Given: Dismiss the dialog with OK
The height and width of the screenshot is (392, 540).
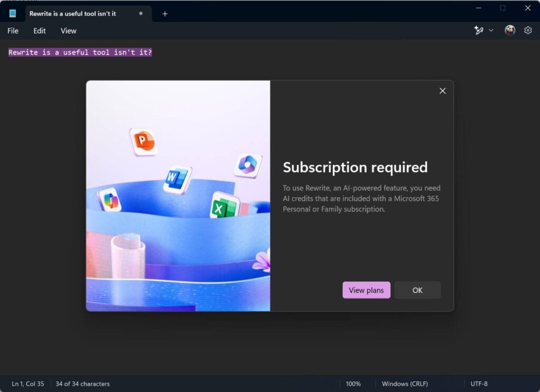Looking at the screenshot, I should [x=417, y=290].
